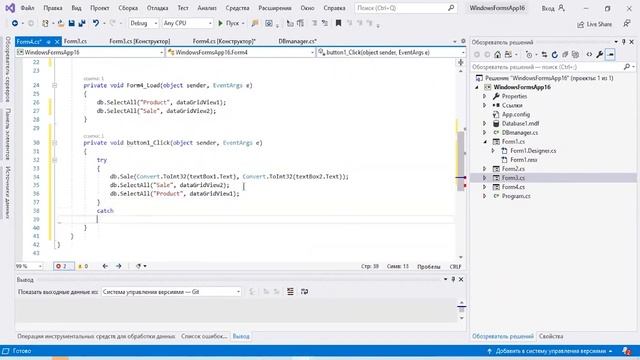
Task: Expand the Database1.mdf node
Action: [484, 123]
